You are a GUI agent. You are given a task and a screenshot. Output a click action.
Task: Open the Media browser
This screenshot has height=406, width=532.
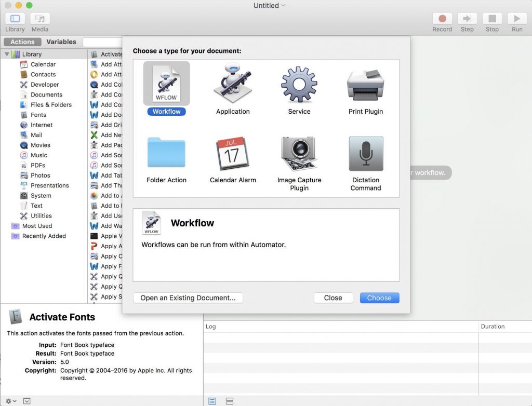tap(40, 19)
